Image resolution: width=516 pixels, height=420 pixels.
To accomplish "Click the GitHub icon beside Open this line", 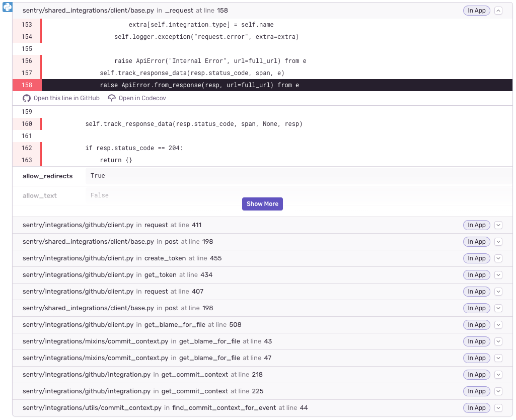I will click(x=26, y=98).
